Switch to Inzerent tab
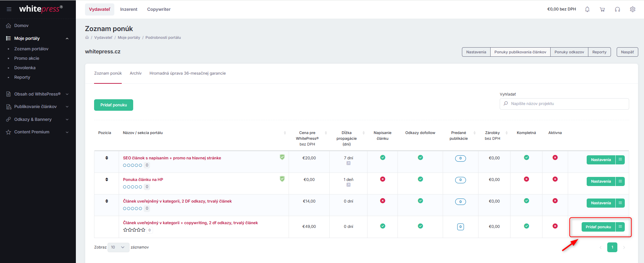The height and width of the screenshot is (263, 644). tap(129, 9)
